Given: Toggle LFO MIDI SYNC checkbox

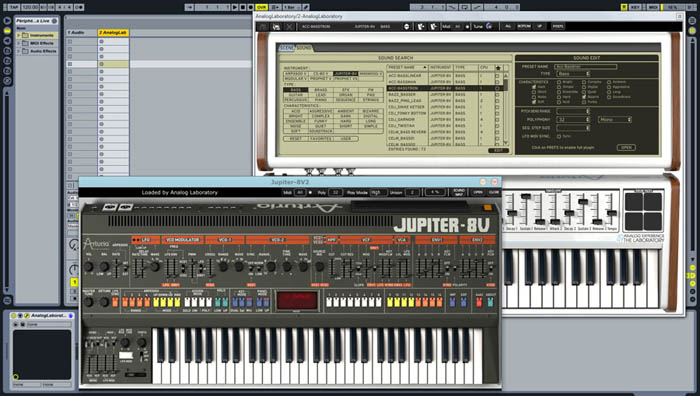Looking at the screenshot, I should pyautogui.click(x=559, y=136).
